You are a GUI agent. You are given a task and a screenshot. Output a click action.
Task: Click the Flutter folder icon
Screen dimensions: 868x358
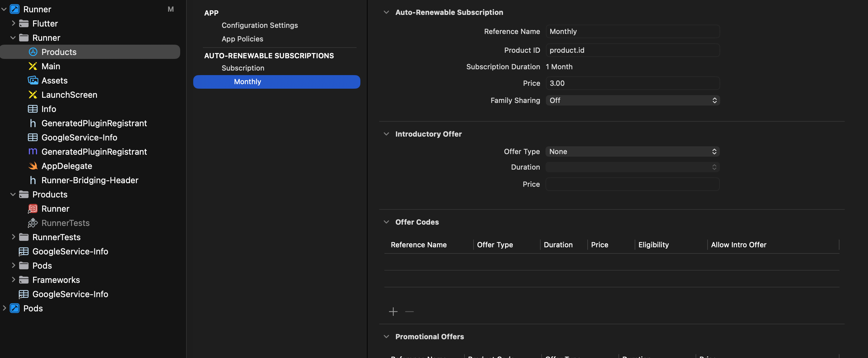coord(24,23)
